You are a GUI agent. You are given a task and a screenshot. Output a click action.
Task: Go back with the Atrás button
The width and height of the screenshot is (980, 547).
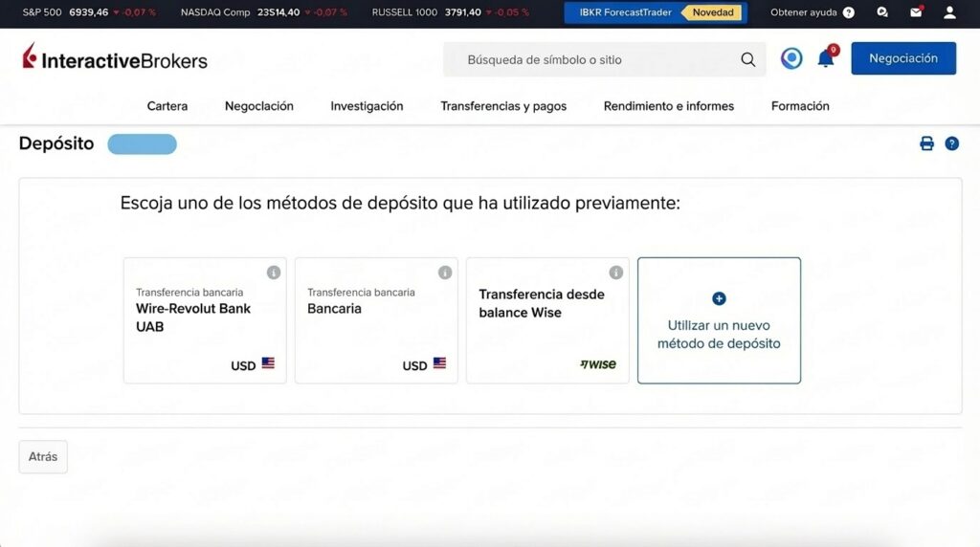coord(43,456)
